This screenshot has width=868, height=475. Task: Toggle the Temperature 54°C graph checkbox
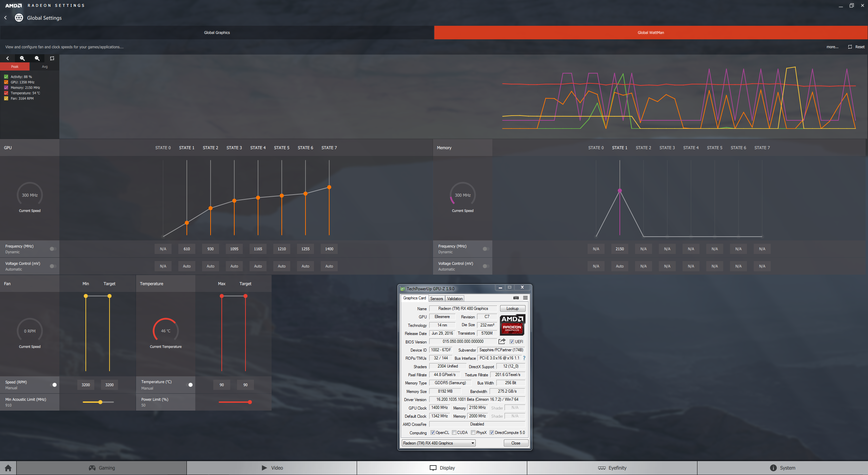tap(6, 93)
